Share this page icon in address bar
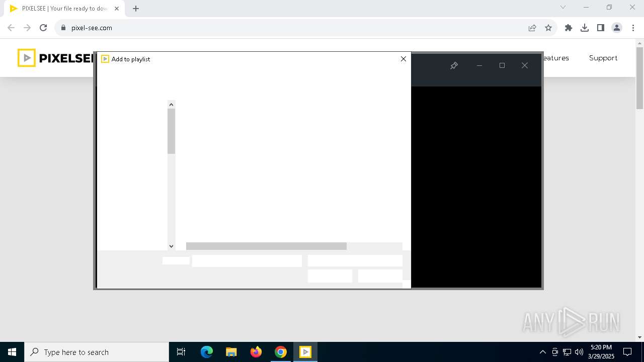 tap(532, 28)
